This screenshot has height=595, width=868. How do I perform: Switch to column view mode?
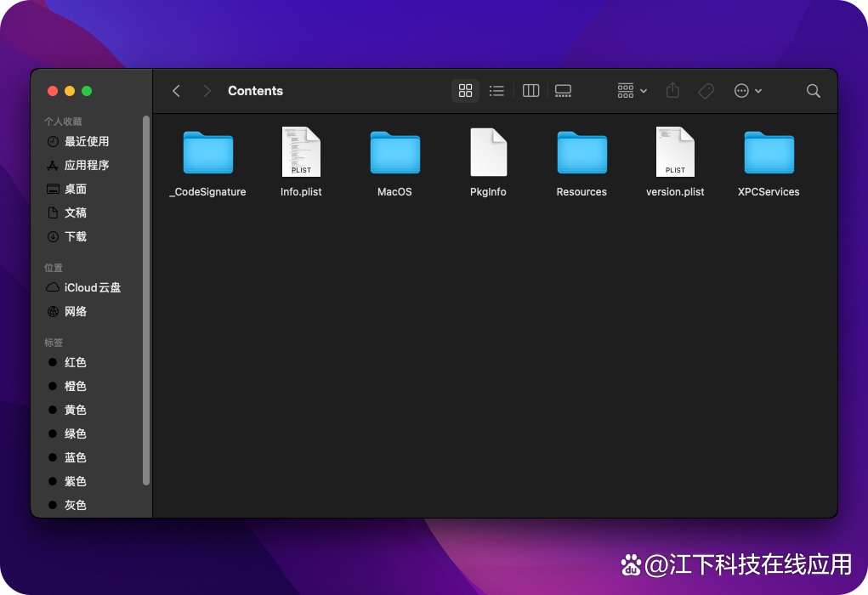click(x=531, y=91)
